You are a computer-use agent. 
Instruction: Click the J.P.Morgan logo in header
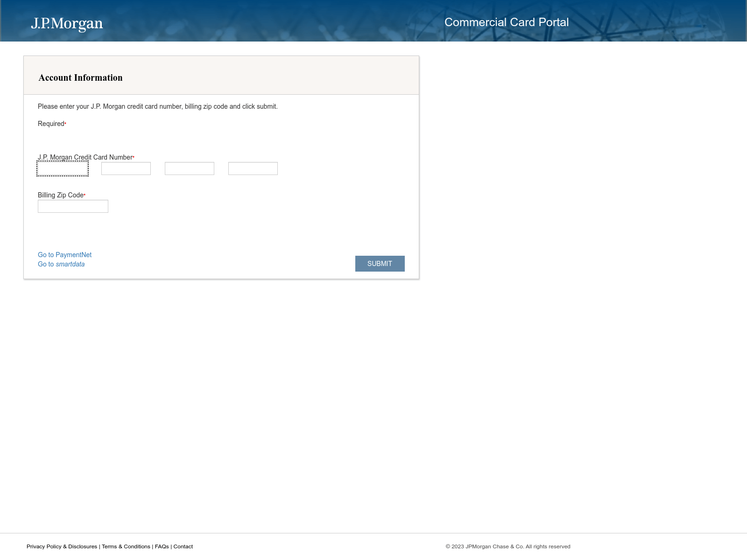67,23
